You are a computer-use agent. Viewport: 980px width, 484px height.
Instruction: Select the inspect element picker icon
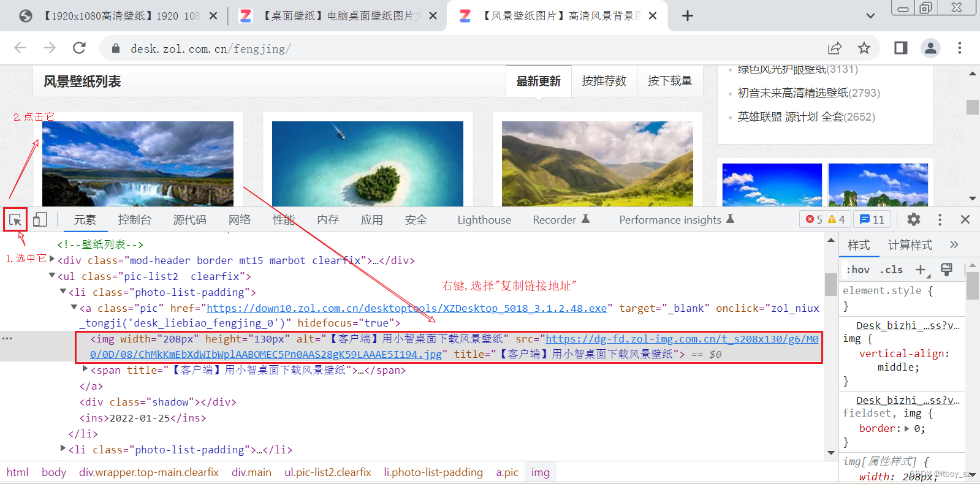(x=15, y=219)
